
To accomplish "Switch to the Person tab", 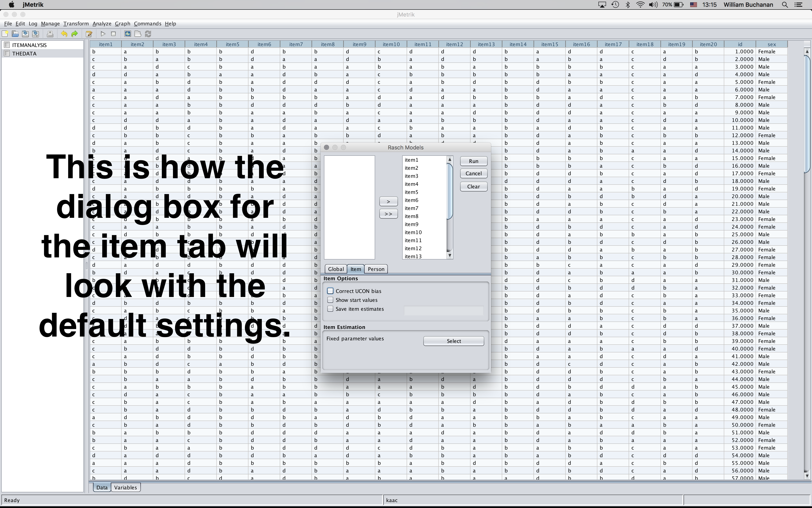I will [376, 269].
